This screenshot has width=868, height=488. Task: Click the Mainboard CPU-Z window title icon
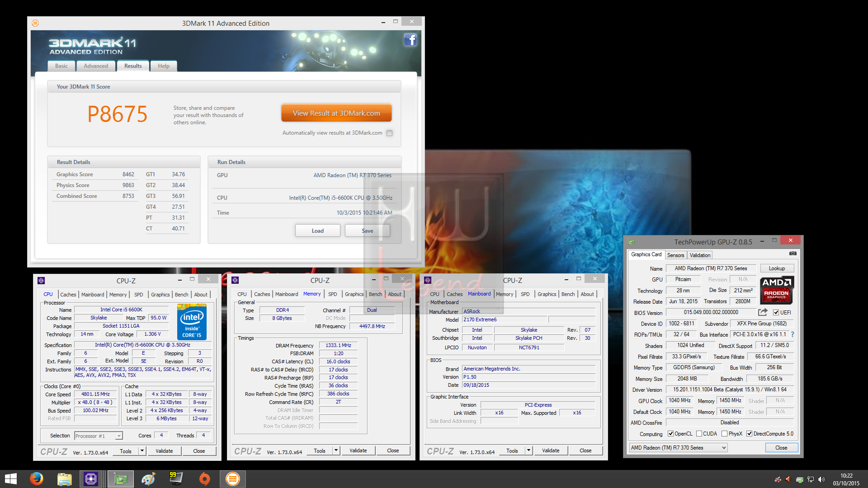click(428, 280)
